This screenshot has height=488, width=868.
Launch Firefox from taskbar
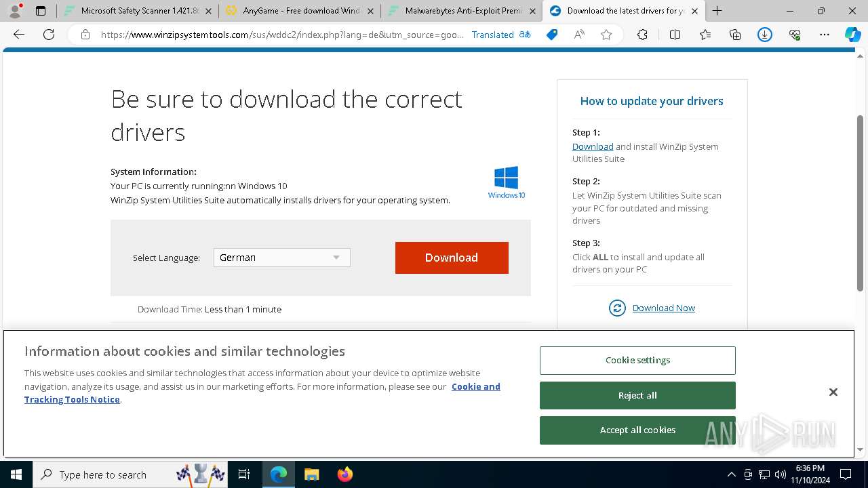[x=344, y=474]
